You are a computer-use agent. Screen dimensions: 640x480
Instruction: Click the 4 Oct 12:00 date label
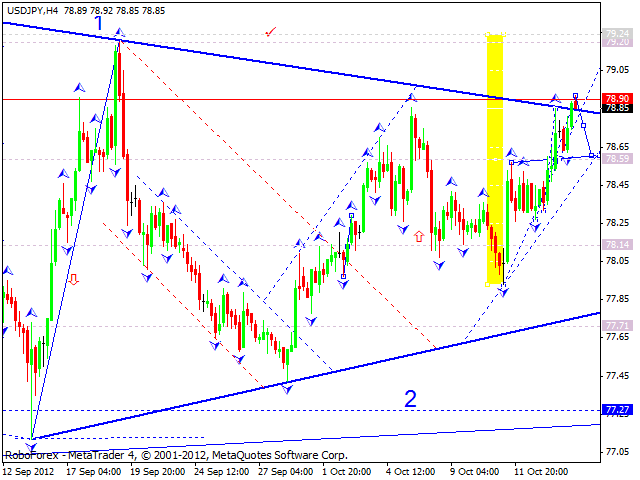click(411, 471)
